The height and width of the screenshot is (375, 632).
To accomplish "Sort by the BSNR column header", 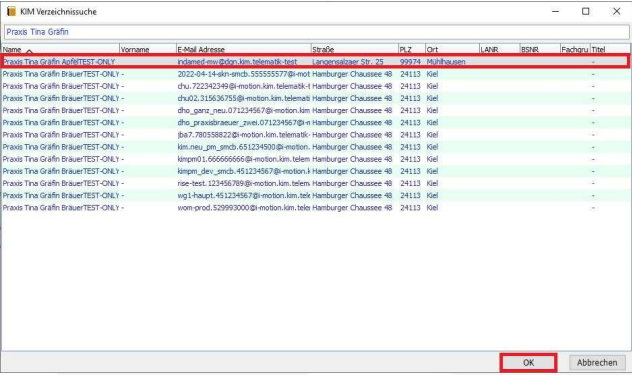I will (540, 49).
